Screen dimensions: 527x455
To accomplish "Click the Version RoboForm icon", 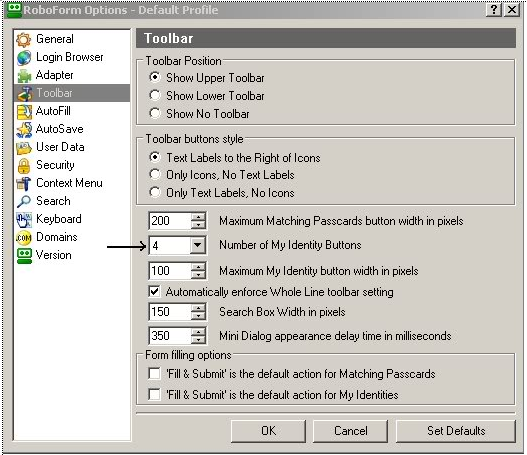I will [x=24, y=256].
